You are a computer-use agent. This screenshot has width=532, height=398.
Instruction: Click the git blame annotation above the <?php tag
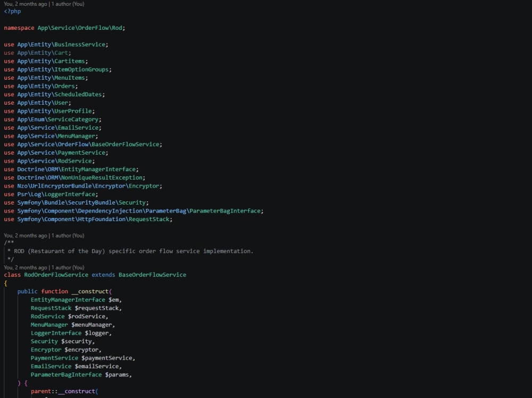[x=44, y=4]
